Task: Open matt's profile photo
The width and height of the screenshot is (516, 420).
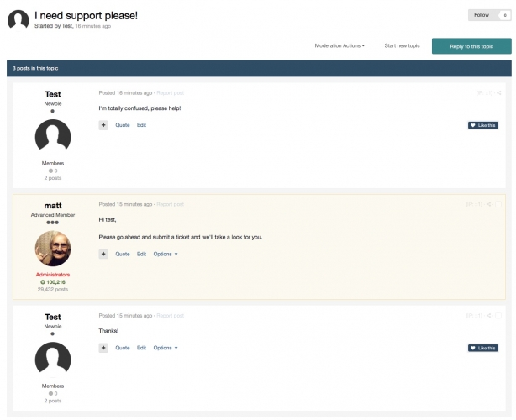Action: (53, 249)
